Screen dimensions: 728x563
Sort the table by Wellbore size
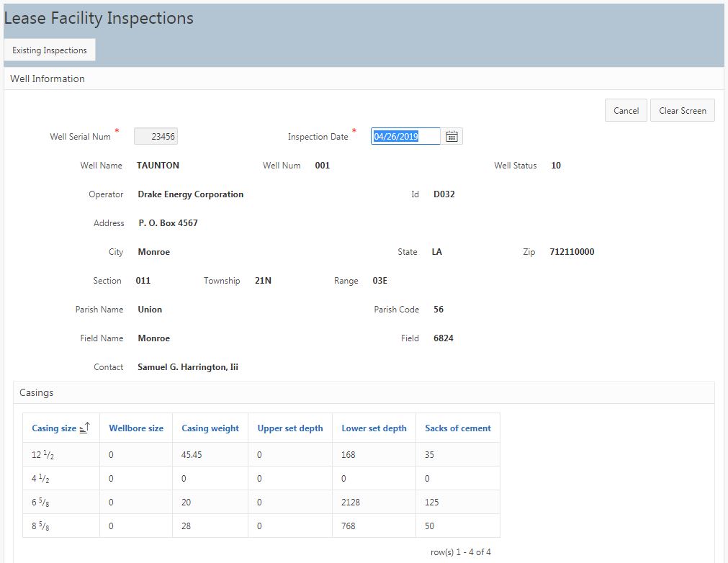pyautogui.click(x=136, y=428)
